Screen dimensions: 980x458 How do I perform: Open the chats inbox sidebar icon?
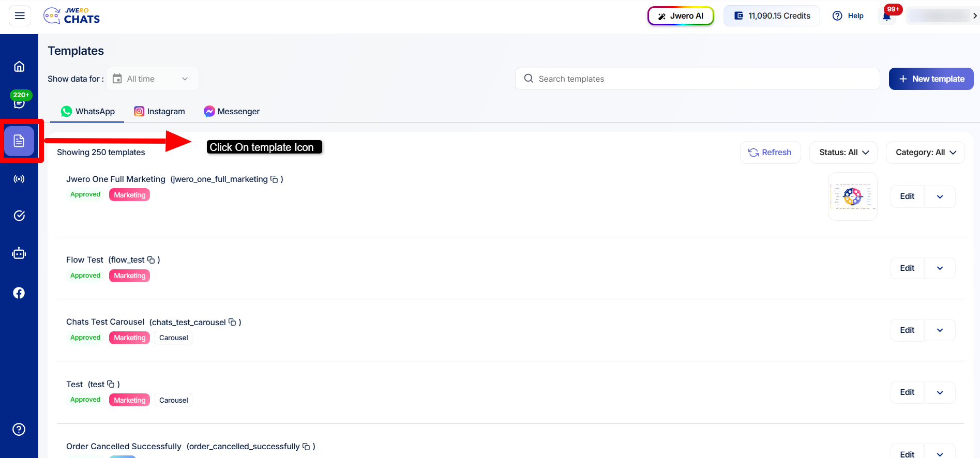click(19, 103)
